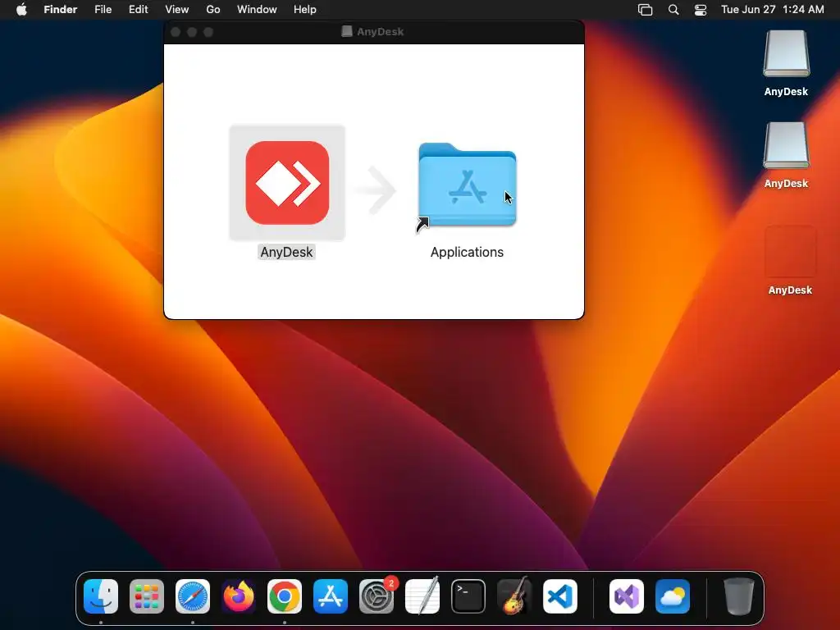Launch GarageBand from the Dock
This screenshot has height=630, width=840.
tap(514, 596)
